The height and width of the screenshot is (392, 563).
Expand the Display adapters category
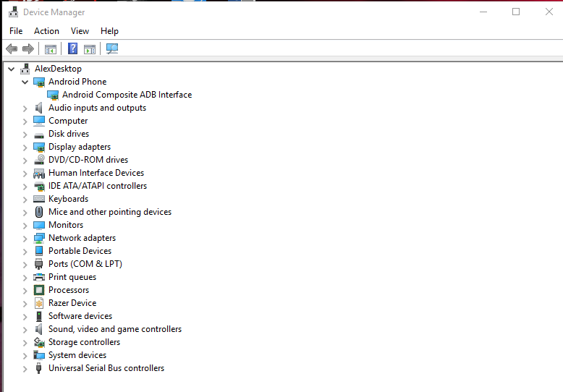pos(25,147)
